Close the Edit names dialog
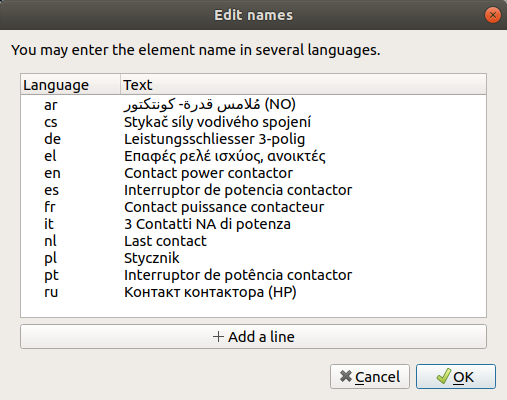This screenshot has height=400, width=507. point(493,15)
